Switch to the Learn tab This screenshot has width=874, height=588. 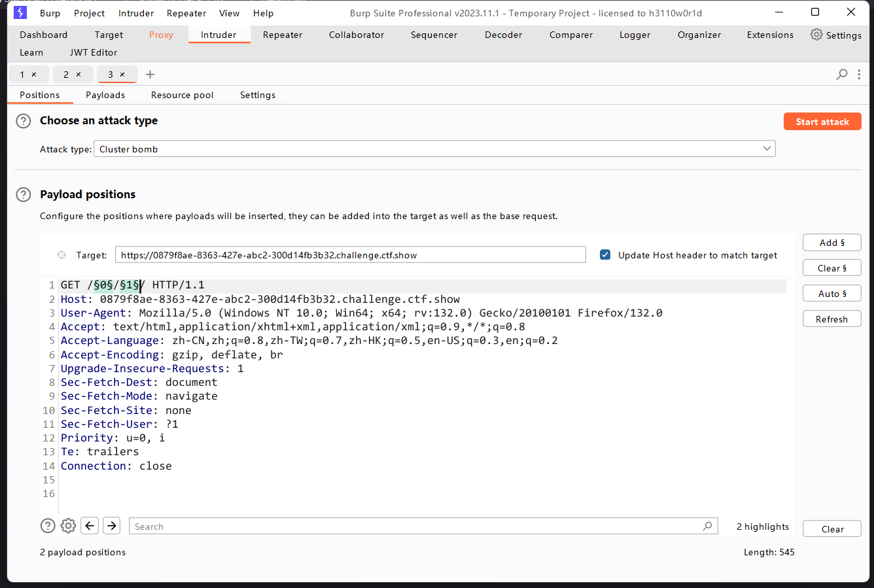(x=31, y=52)
